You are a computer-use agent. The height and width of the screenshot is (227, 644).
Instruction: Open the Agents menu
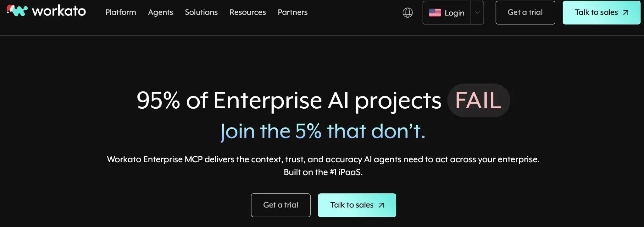tap(160, 12)
